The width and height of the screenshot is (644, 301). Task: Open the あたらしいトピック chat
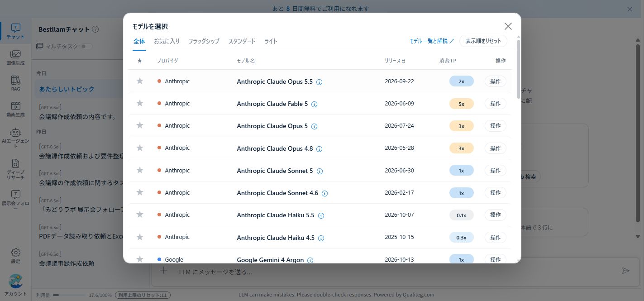(x=80, y=89)
